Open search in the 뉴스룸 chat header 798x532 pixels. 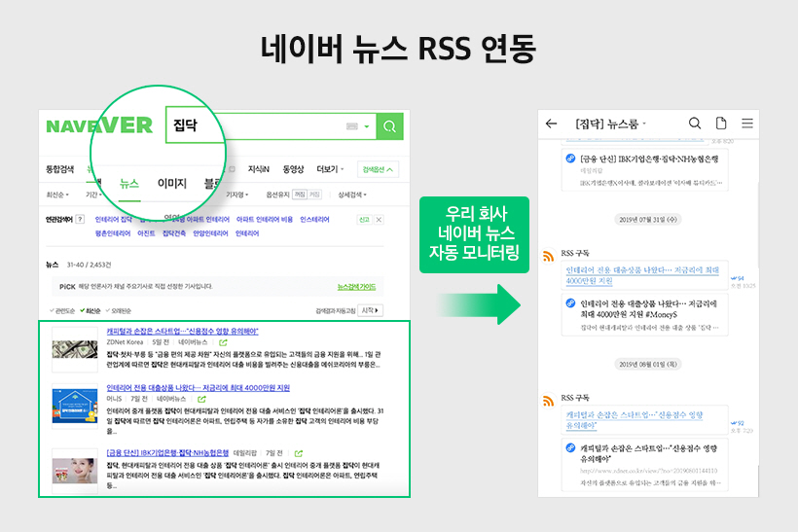coord(695,124)
